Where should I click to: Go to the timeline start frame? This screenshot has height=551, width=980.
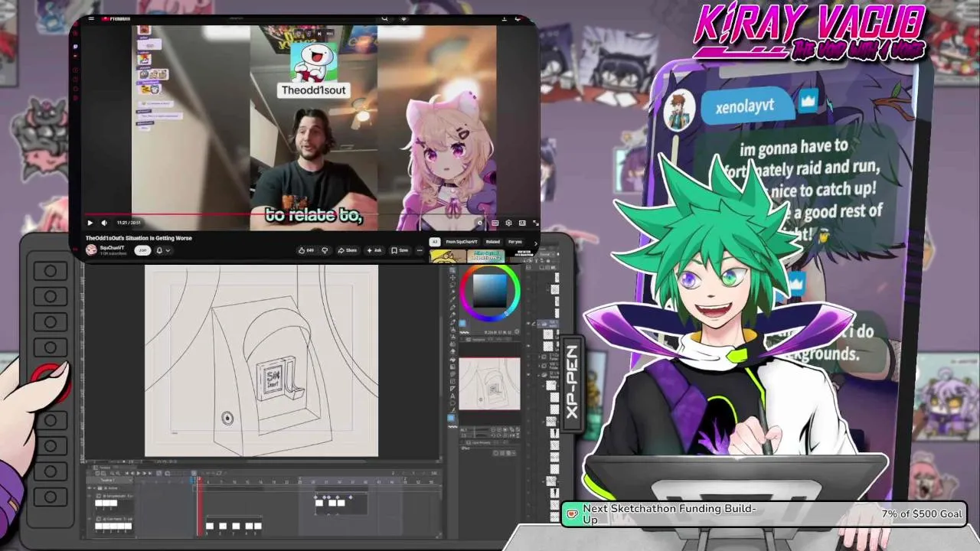point(127,473)
